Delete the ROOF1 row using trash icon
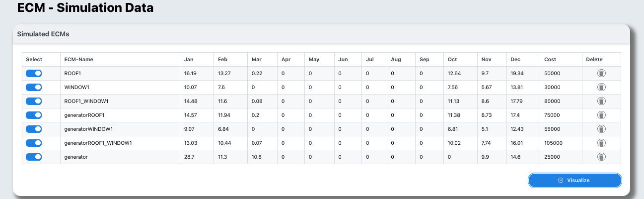 pyautogui.click(x=601, y=73)
